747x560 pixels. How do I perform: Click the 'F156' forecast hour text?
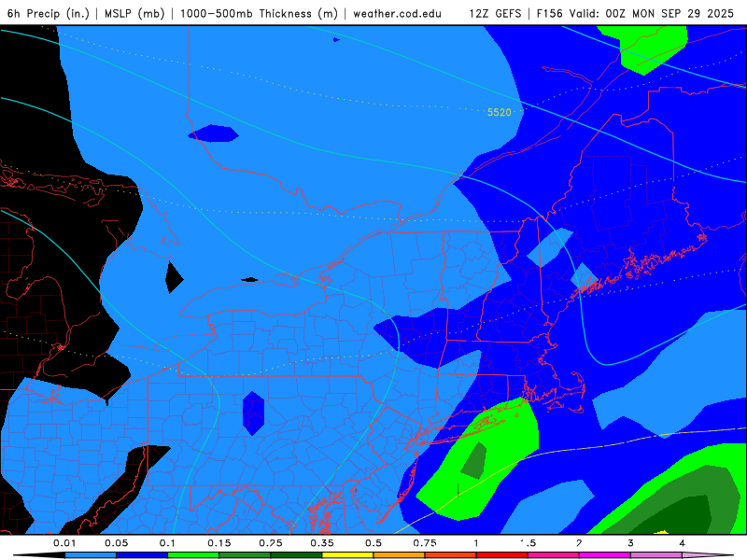(x=549, y=13)
